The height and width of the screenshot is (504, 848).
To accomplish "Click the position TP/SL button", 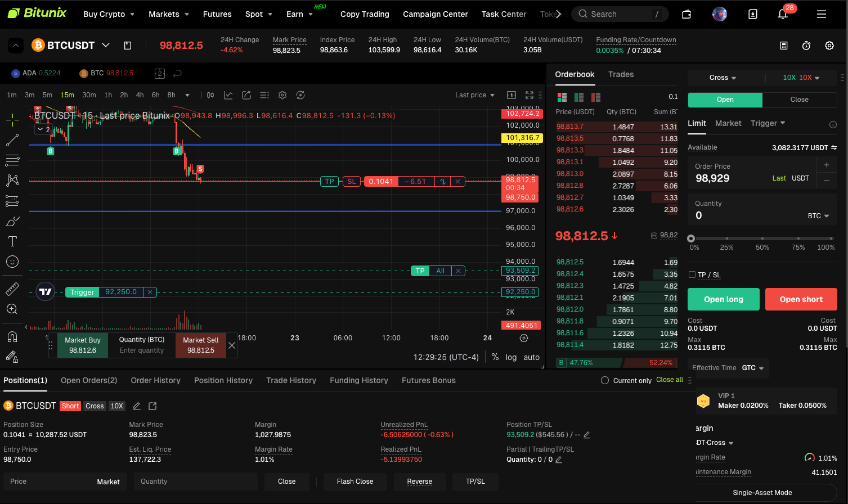I will click(475, 481).
